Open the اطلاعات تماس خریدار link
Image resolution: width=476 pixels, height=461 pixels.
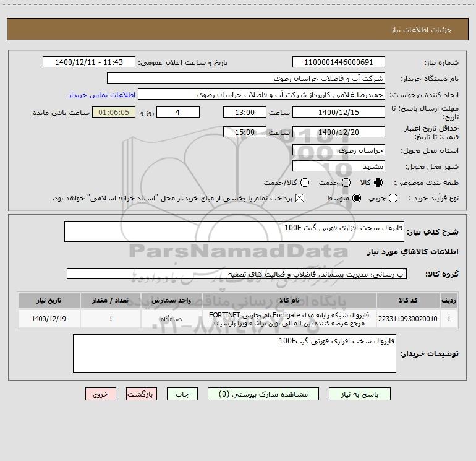pyautogui.click(x=102, y=95)
